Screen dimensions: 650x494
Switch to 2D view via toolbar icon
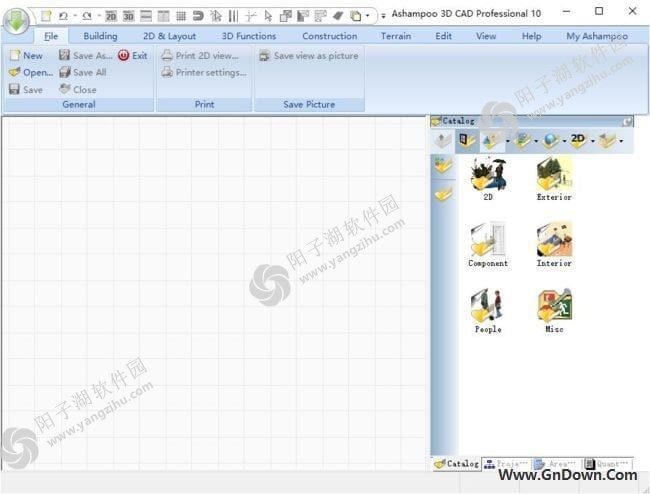111,16
